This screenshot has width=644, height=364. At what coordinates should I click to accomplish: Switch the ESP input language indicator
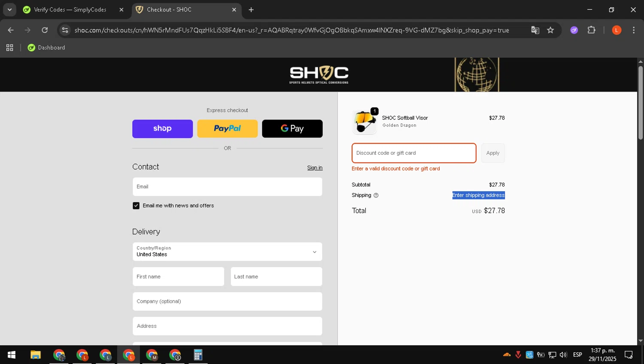pyautogui.click(x=577, y=355)
